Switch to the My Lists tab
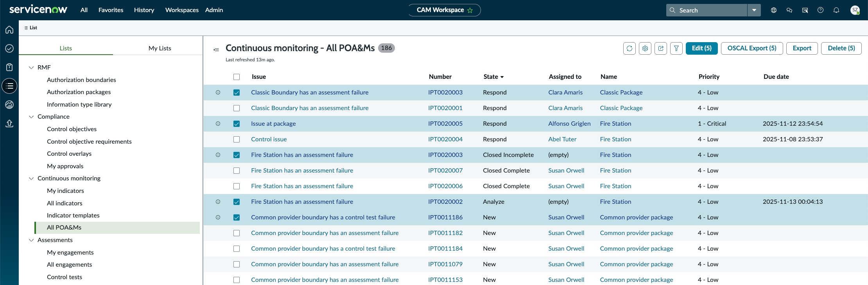Image resolution: width=868 pixels, height=285 pixels. (x=160, y=48)
